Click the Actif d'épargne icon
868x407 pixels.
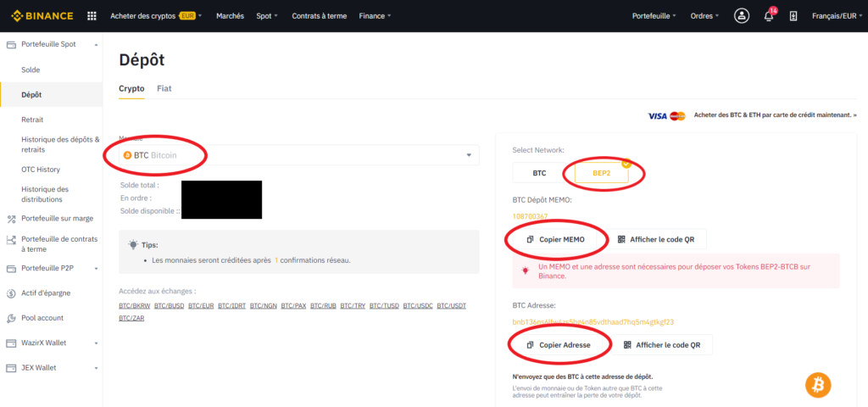10,293
